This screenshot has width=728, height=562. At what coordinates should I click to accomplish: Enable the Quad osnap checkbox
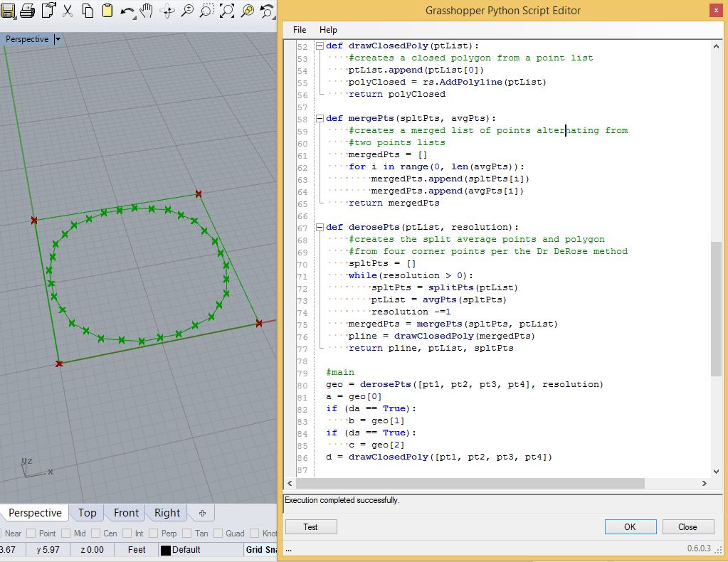218,534
